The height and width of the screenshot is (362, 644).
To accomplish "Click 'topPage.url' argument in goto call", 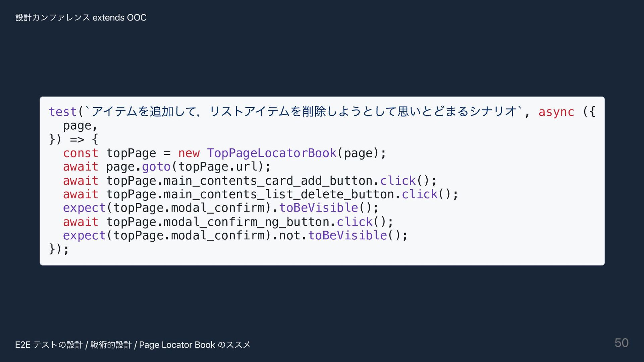I will pos(218,167).
